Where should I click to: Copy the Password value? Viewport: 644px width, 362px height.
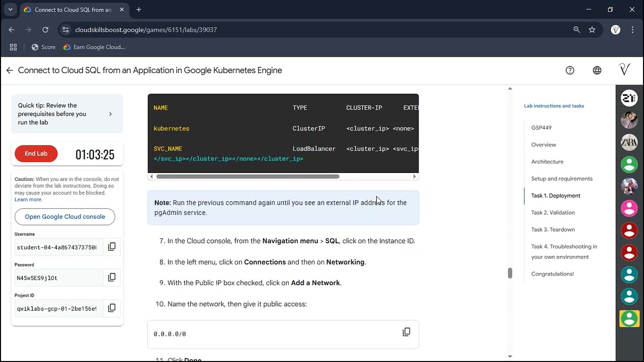tap(112, 277)
